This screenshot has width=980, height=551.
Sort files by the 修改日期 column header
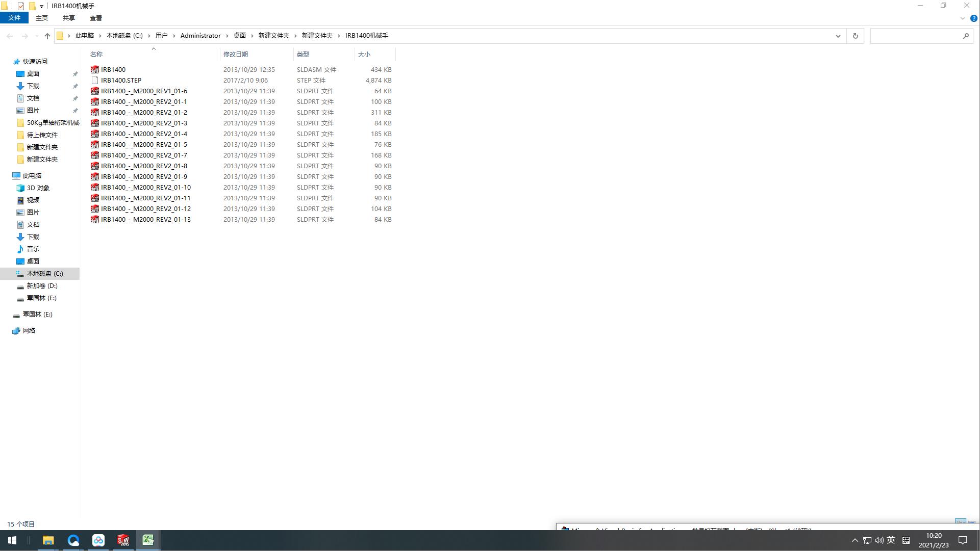point(235,54)
